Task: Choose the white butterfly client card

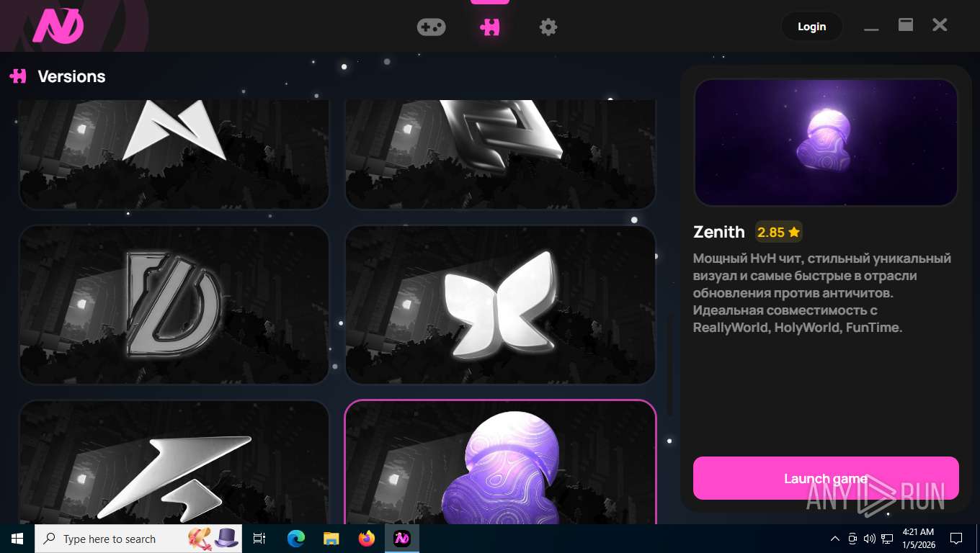Action: click(x=501, y=305)
